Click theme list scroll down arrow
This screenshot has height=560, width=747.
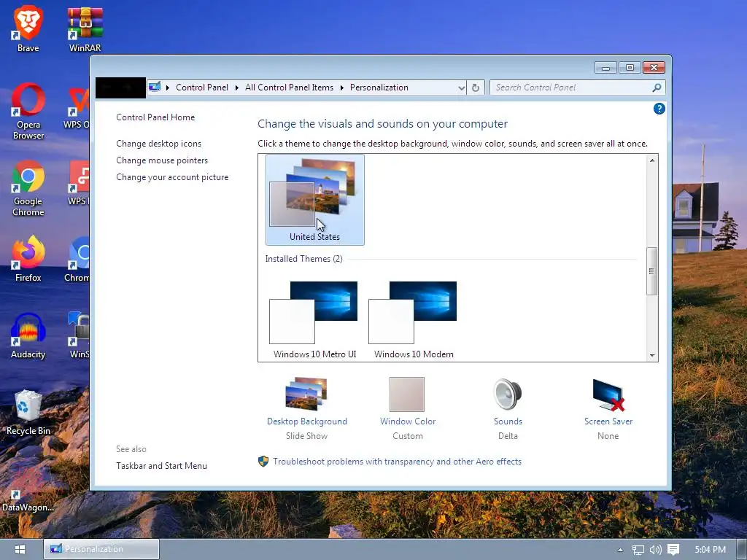[652, 355]
